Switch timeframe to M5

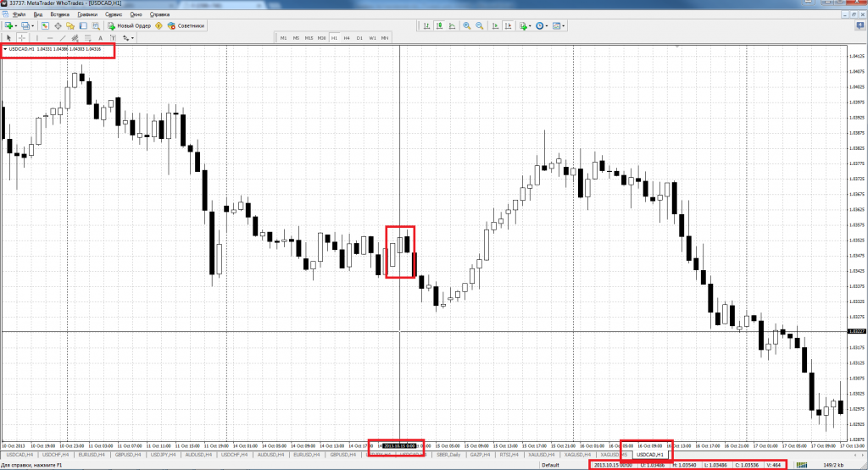(296, 38)
